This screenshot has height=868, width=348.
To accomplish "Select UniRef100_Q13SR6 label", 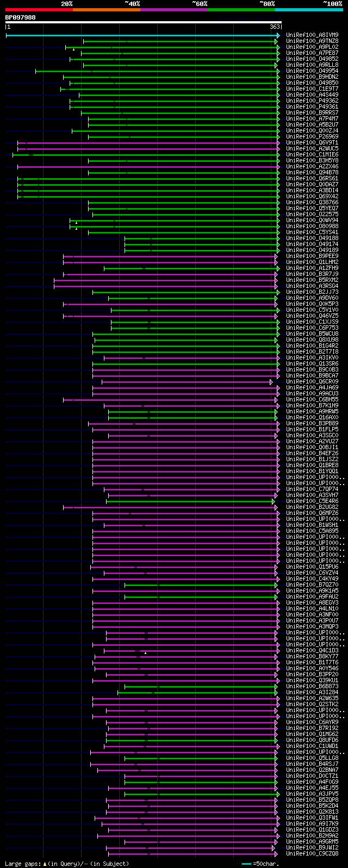I will (312, 364).
